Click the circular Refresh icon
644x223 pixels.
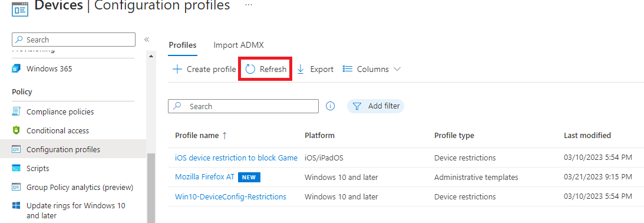coord(250,69)
